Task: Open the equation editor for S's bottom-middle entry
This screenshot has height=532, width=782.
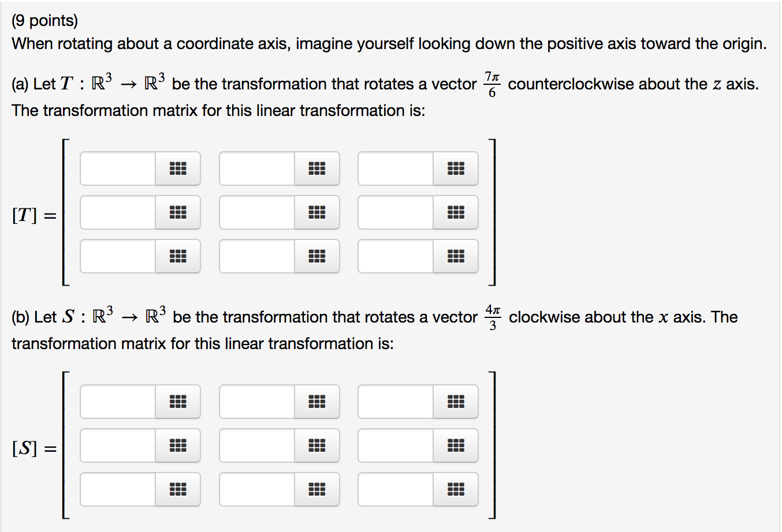Action: point(317,489)
